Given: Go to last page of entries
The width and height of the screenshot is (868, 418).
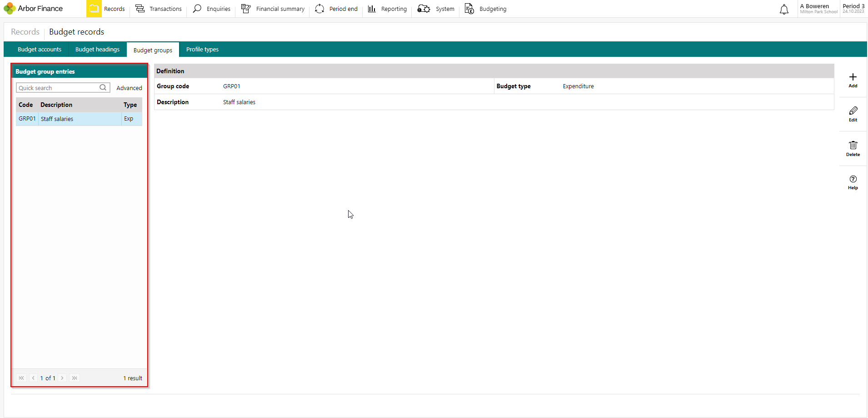Looking at the screenshot, I should point(75,378).
